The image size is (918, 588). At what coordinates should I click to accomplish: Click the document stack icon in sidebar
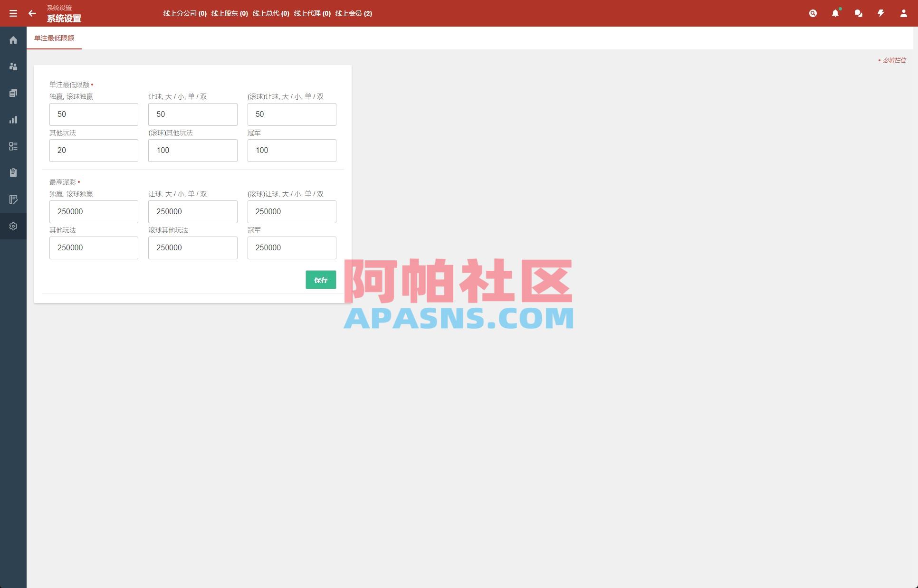[x=13, y=93]
